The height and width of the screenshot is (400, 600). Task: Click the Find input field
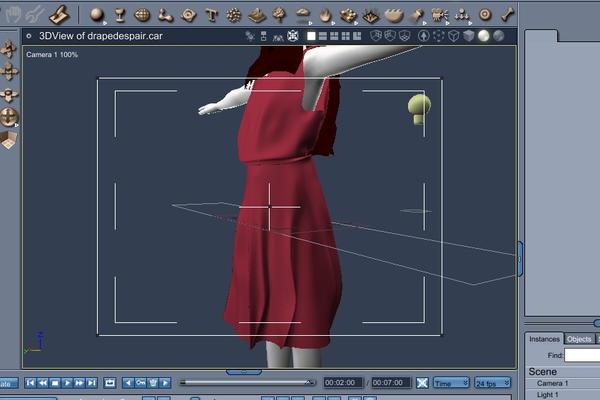coord(582,355)
